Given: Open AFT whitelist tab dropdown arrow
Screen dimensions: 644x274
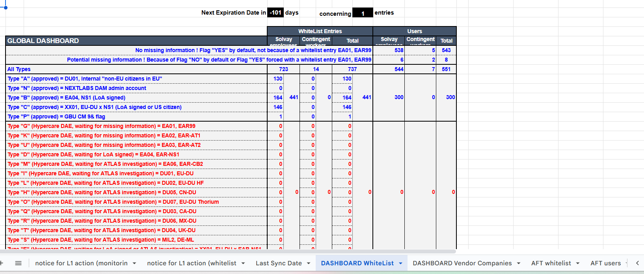Looking at the screenshot, I should 578,263.
